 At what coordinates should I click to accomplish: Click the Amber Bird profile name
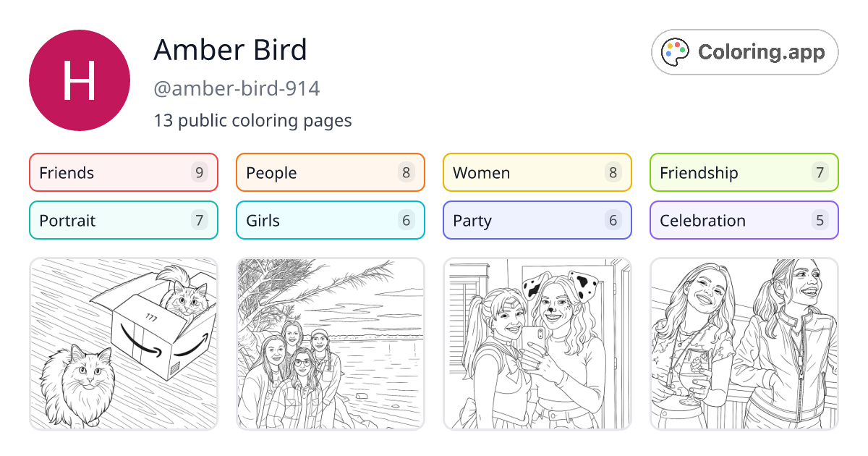coord(230,50)
